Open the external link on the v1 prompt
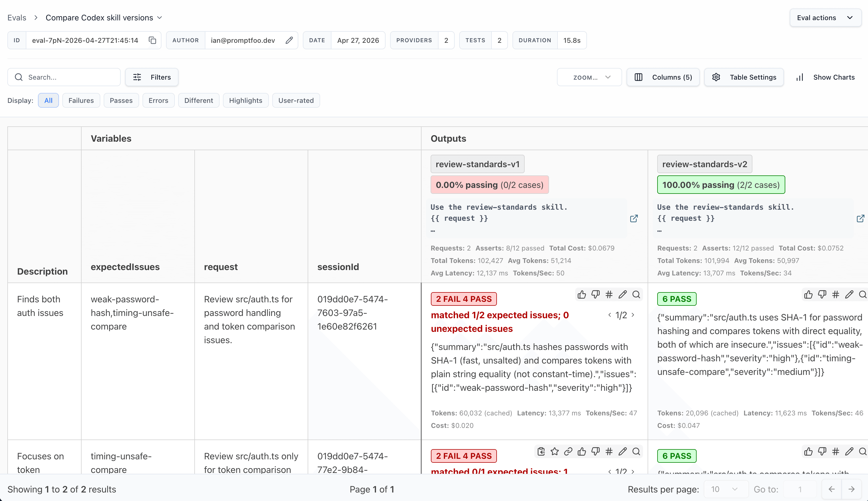Screen dimensions: 868x501 [x=634, y=218]
